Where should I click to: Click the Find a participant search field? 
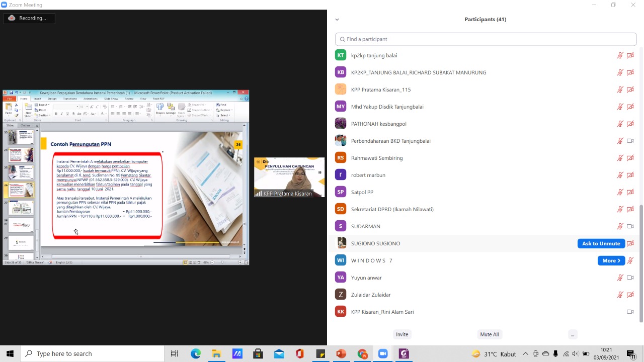coord(486,39)
